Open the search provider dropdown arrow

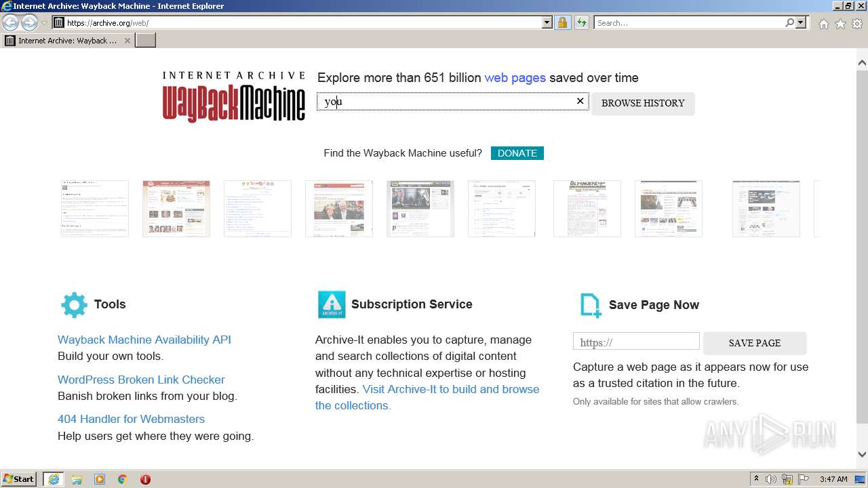point(801,22)
